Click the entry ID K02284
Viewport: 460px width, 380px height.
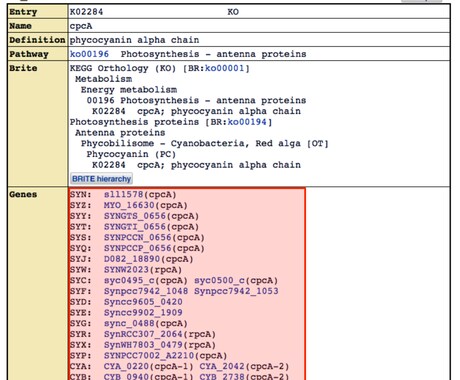pyautogui.click(x=86, y=12)
